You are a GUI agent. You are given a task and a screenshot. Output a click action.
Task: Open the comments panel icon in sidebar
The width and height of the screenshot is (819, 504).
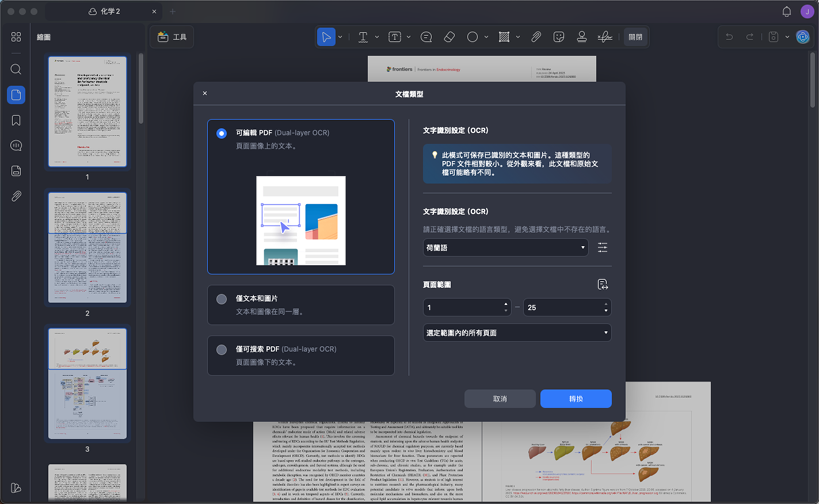(x=16, y=146)
